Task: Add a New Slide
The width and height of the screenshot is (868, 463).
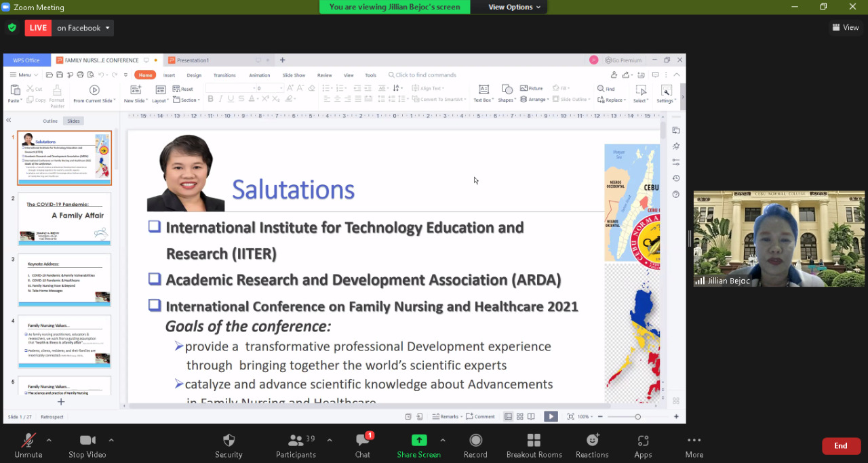Action: coord(136,94)
